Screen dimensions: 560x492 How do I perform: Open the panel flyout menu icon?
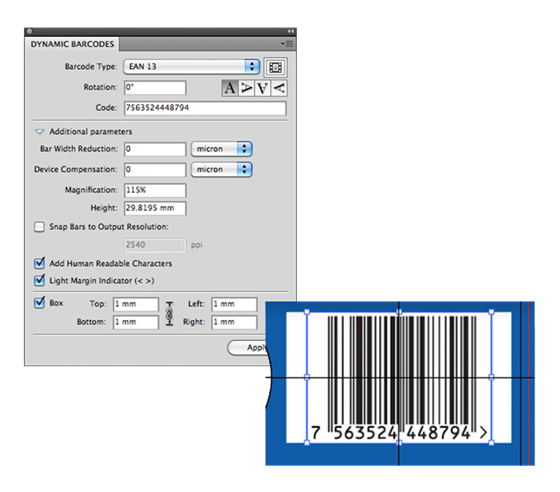tap(287, 44)
